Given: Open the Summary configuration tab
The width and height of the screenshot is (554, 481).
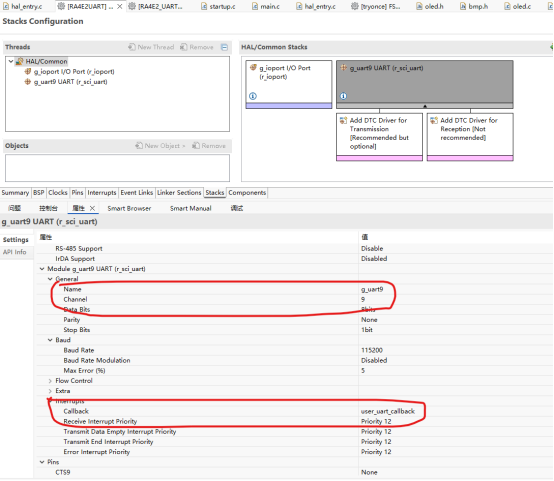Looking at the screenshot, I should [15, 193].
